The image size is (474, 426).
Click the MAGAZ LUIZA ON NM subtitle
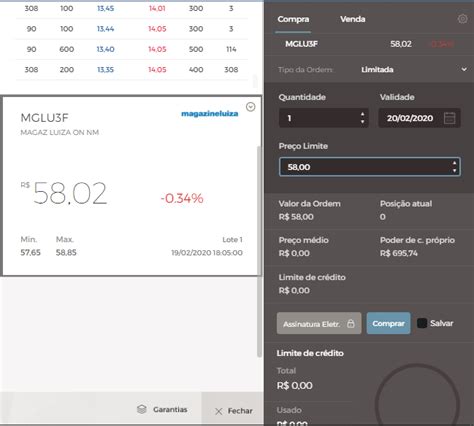coord(60,132)
